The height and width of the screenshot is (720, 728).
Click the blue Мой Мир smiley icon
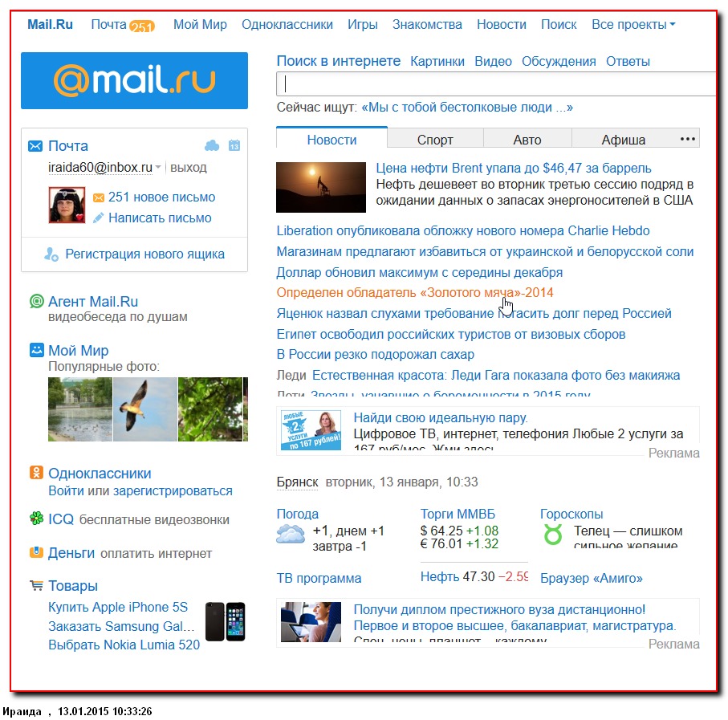[36, 350]
